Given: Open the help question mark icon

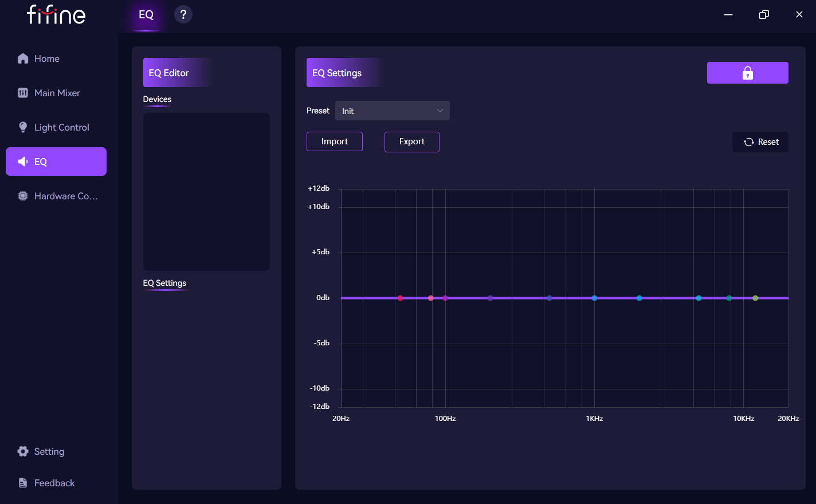Looking at the screenshot, I should 183,14.
